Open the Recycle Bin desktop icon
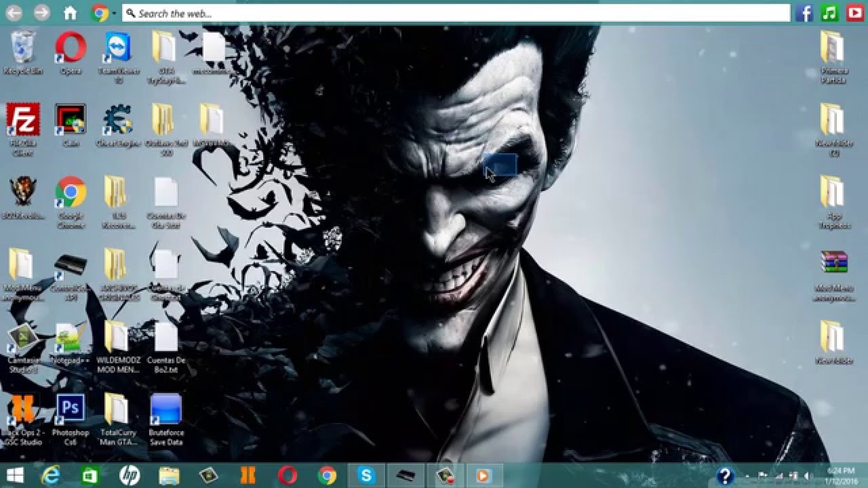 (x=23, y=52)
